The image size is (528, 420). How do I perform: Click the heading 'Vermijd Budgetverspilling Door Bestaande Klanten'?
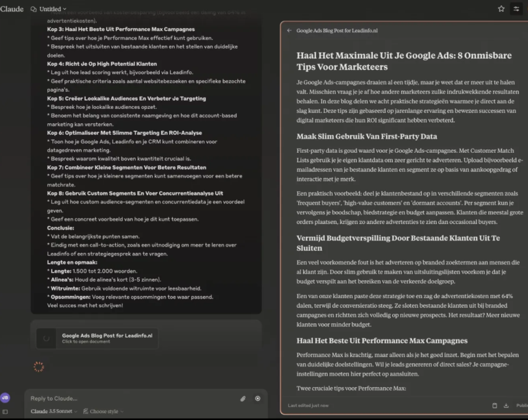point(398,243)
